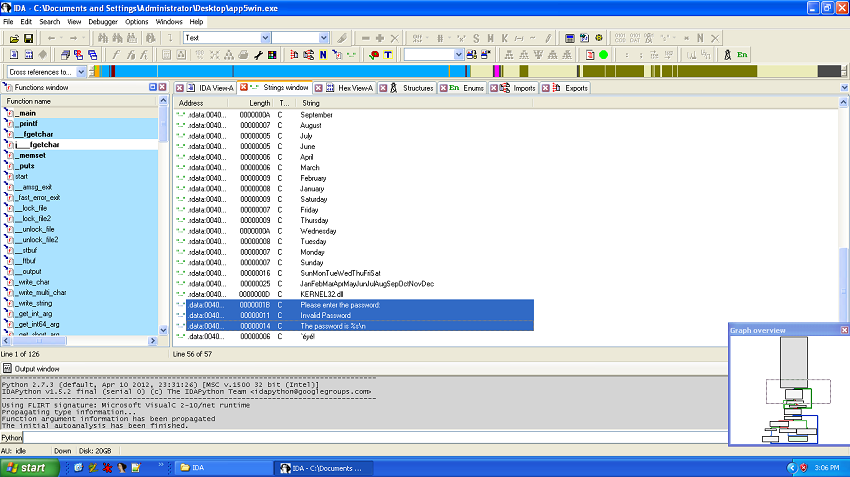
Task: Click the first binoculars search icon
Action: [102, 38]
